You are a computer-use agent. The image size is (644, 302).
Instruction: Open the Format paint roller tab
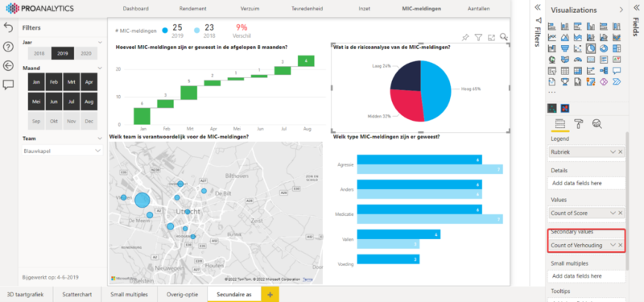(579, 124)
